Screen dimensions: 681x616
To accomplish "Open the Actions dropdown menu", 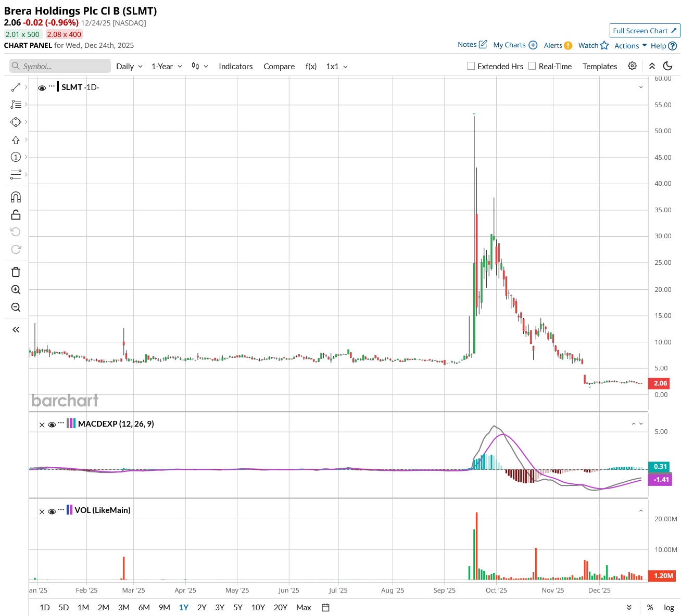I will point(630,46).
